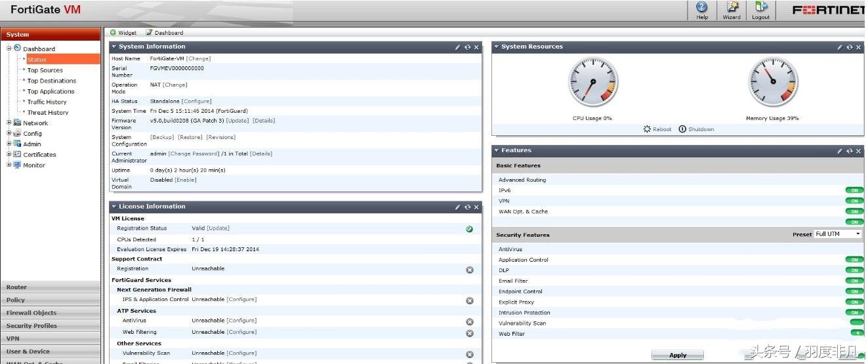Click the Apply button in Features
The width and height of the screenshot is (868, 364).
click(677, 355)
